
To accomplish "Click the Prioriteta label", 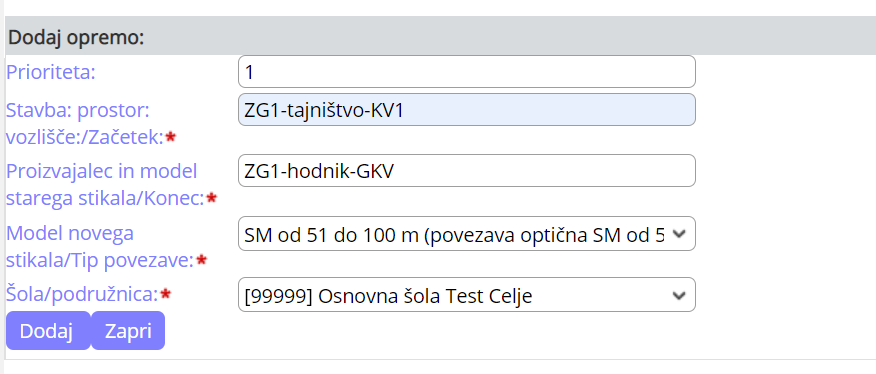I will pos(51,73).
